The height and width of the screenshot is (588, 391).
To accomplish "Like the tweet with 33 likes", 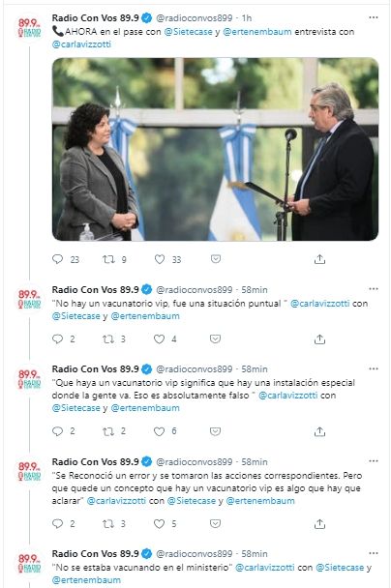I will [160, 259].
